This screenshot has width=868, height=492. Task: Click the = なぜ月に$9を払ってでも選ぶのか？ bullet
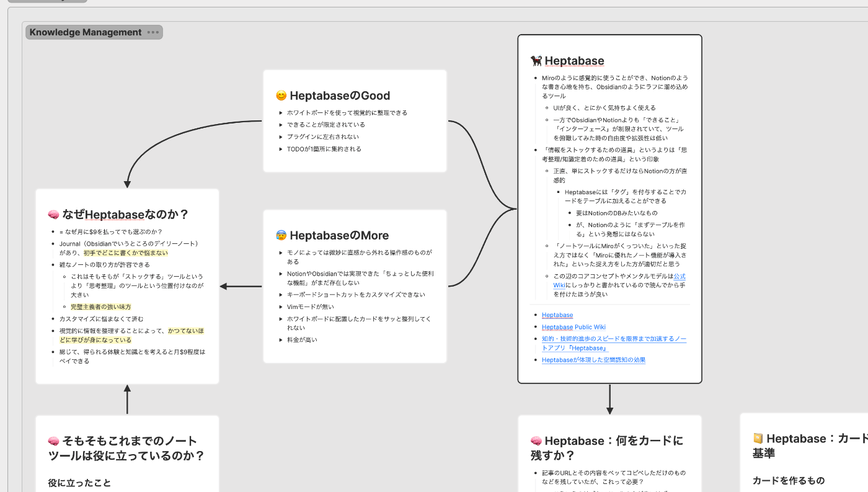tap(110, 231)
